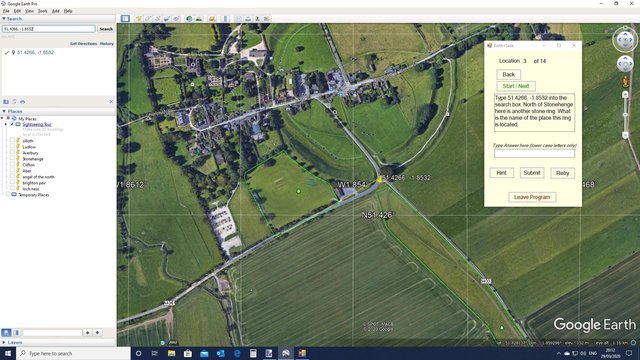Click the Look joystick compass ring
Image resolution: width=640 pixels, height=360 pixels.
coord(625,40)
